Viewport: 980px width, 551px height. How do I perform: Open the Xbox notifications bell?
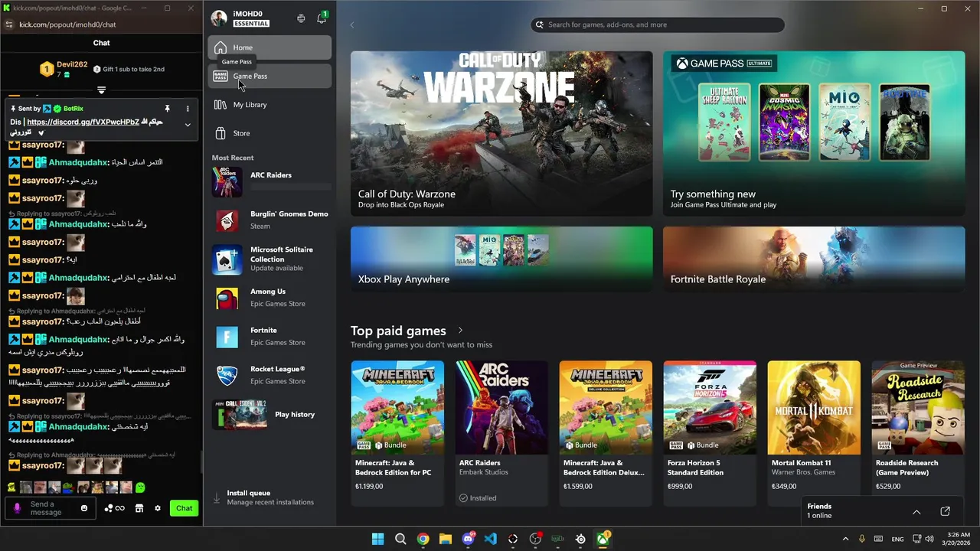(x=322, y=18)
